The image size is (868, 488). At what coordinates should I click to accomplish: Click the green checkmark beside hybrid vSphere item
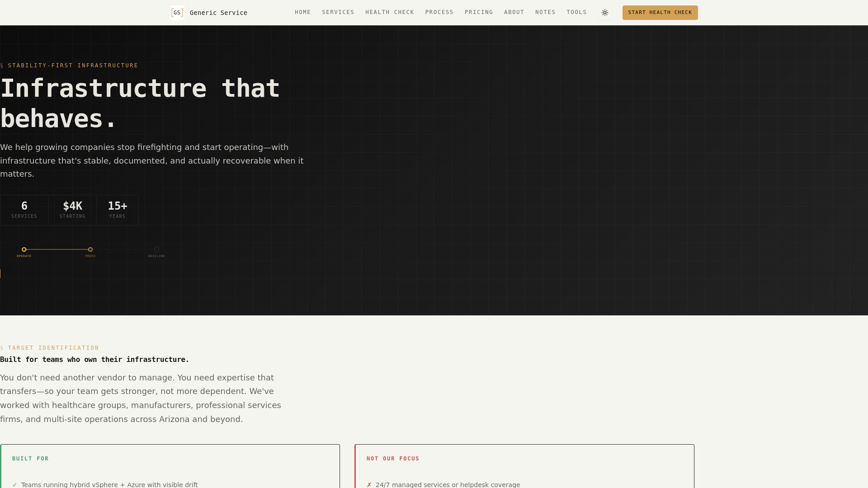pyautogui.click(x=15, y=485)
